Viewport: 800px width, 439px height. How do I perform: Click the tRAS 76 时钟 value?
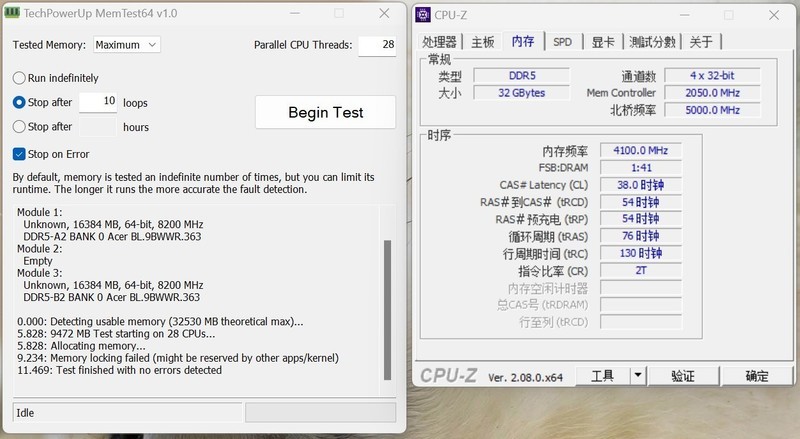pyautogui.click(x=641, y=236)
